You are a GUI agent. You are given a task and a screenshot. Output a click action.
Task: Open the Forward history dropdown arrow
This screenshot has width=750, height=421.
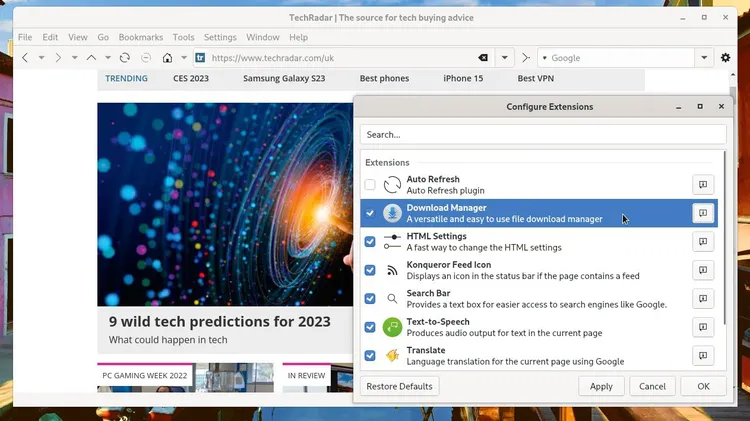(x=75, y=58)
